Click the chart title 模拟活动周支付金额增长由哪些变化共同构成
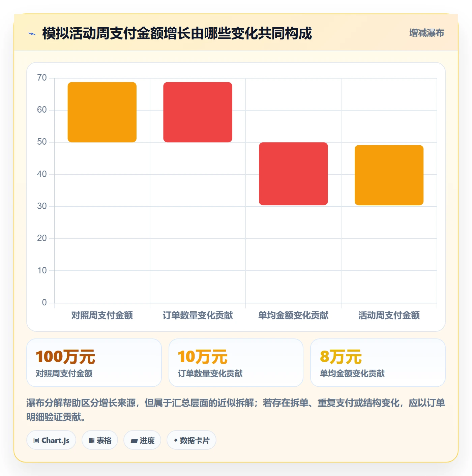Viewport: 472px width, 476px height. (x=177, y=34)
